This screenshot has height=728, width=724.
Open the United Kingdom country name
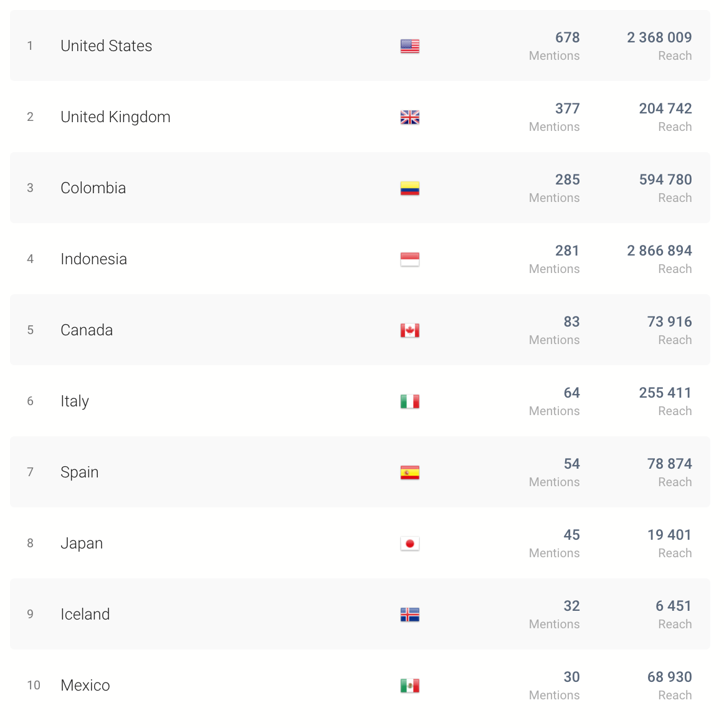115,117
